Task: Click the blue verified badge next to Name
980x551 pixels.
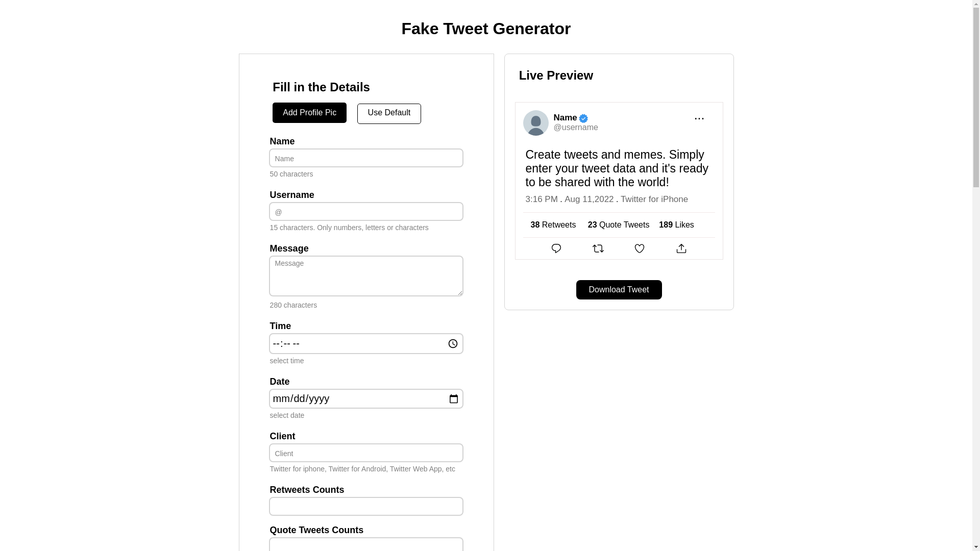Action: [583, 118]
